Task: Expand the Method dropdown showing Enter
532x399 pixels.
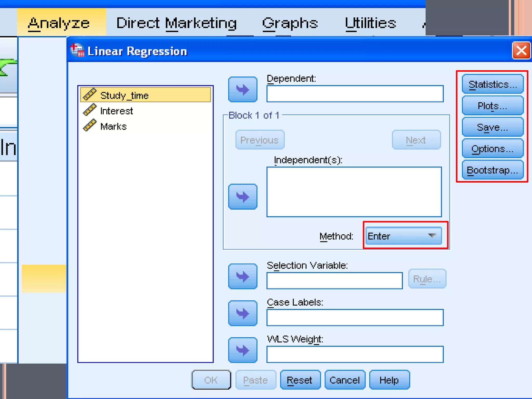Action: (432, 236)
